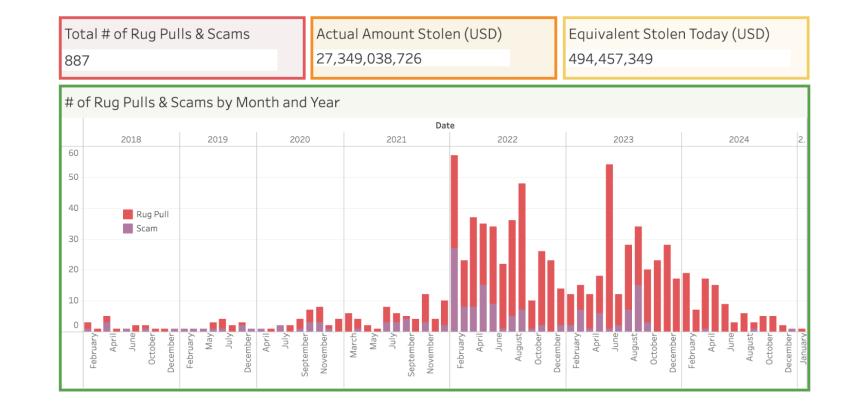Click the 'December' month label under 2022
The height and width of the screenshot is (393, 860).
(556, 353)
